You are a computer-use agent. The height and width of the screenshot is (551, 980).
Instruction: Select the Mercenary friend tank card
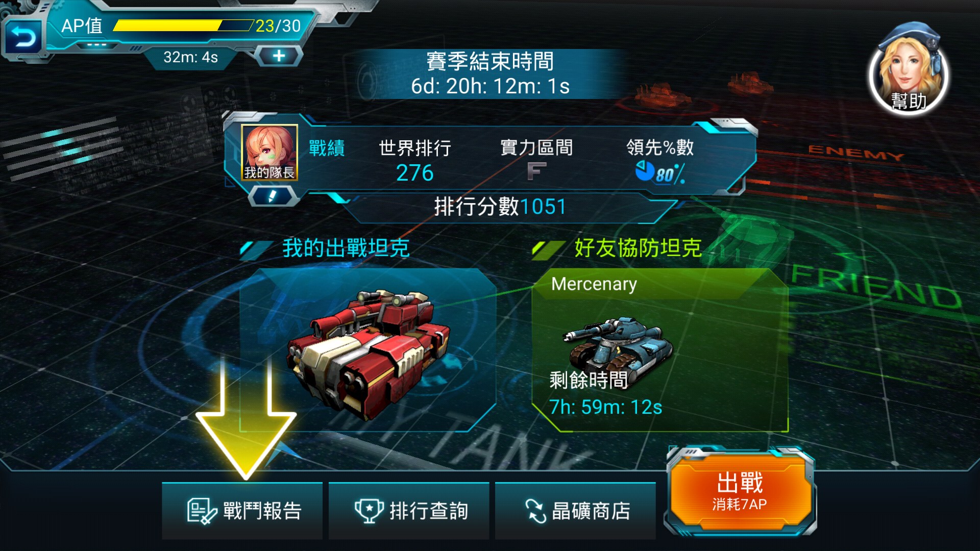pyautogui.click(x=659, y=350)
